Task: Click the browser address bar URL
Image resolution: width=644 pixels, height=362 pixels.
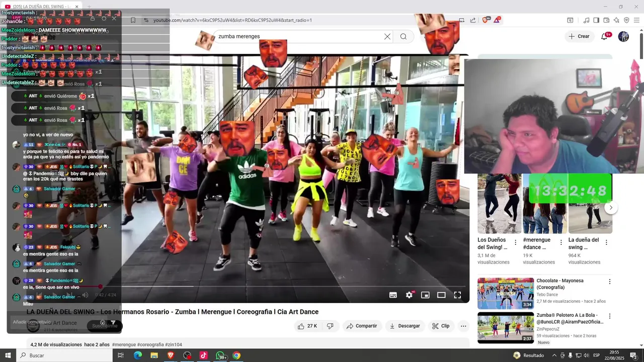Action: point(232,20)
